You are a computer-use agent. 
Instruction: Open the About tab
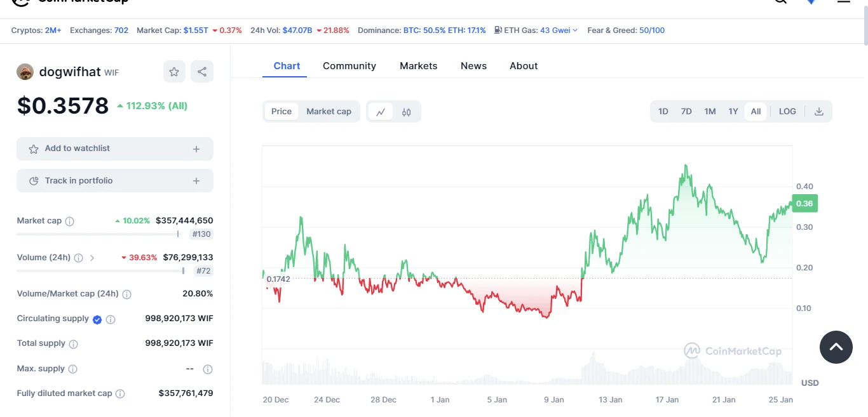click(x=524, y=66)
